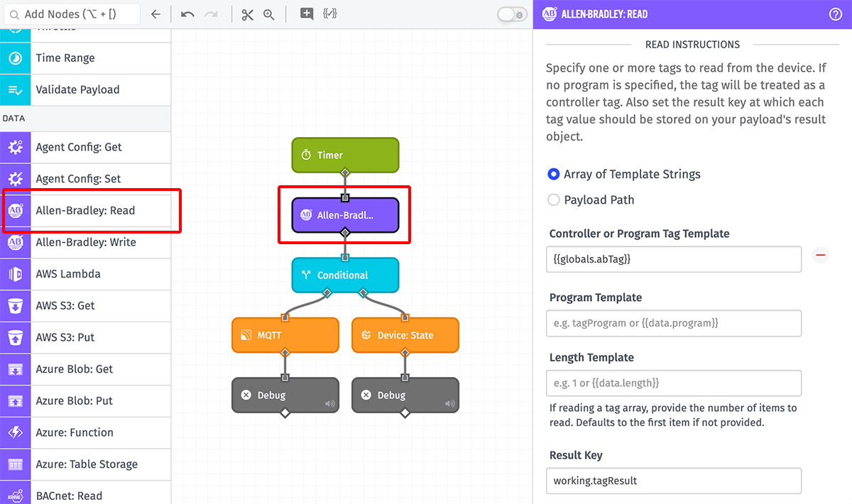
Task: Click the Azure Blob: Put icon
Action: (15, 400)
